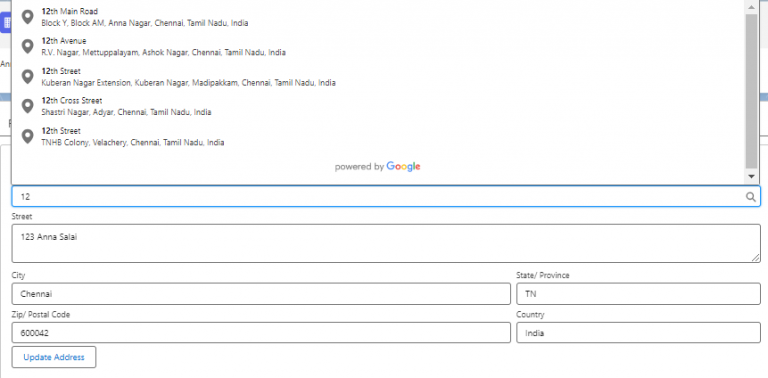
Task: Click pin icon beside 12th Avenue
Action: [28, 47]
